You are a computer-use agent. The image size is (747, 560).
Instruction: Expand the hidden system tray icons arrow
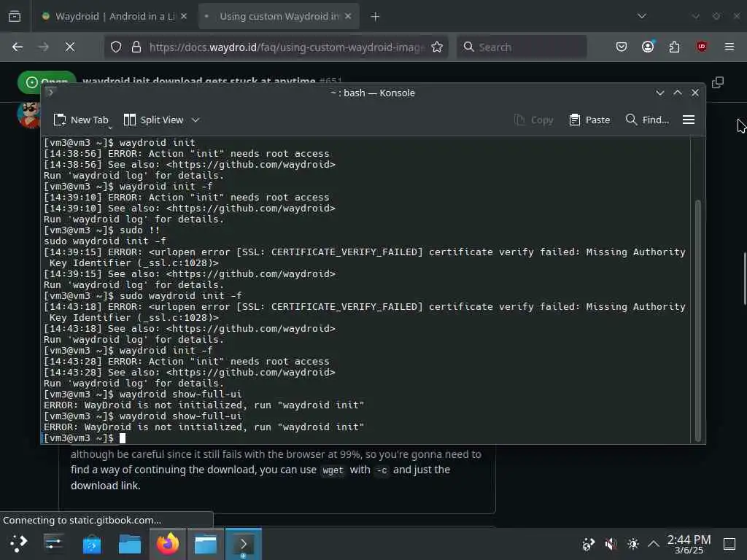[654, 544]
